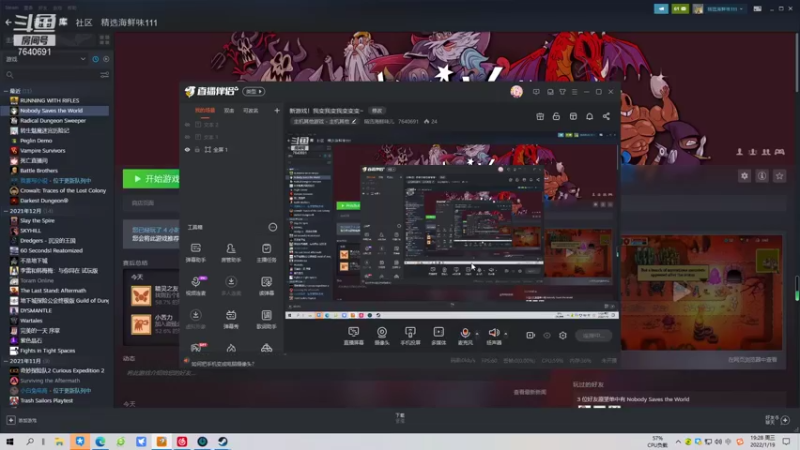Open Steam icon in Windows taskbar

223,441
